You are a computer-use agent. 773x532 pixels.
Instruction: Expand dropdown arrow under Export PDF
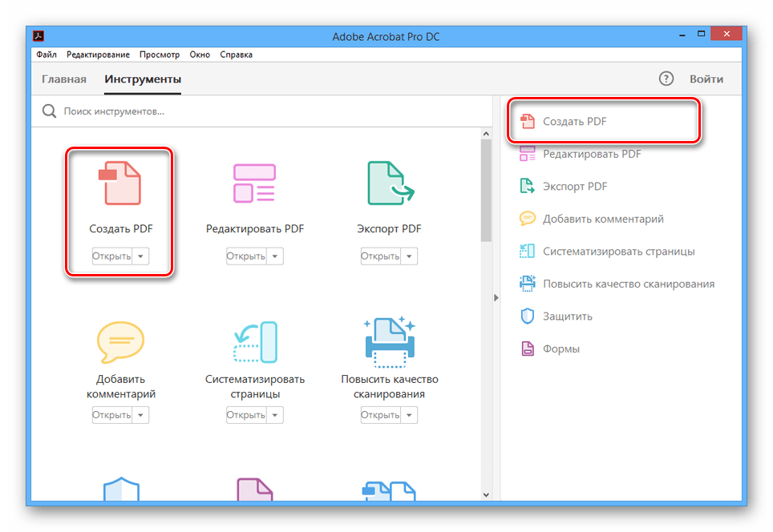pyautogui.click(x=410, y=256)
